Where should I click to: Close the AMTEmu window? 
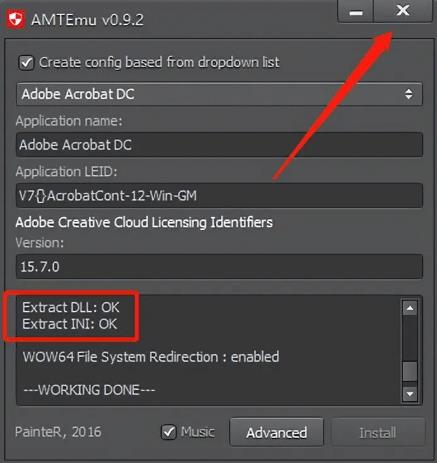coord(403,11)
